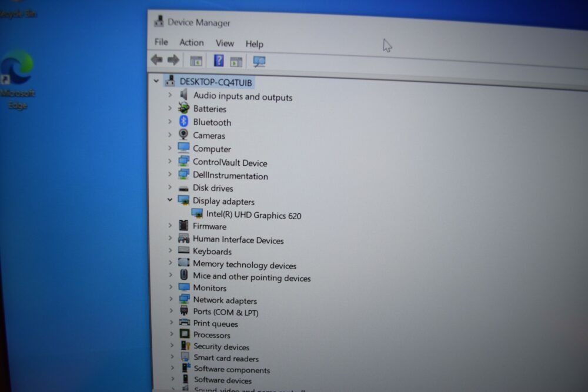This screenshot has height=392, width=588.
Task: Select the Disk drives category label
Action: click(x=213, y=187)
